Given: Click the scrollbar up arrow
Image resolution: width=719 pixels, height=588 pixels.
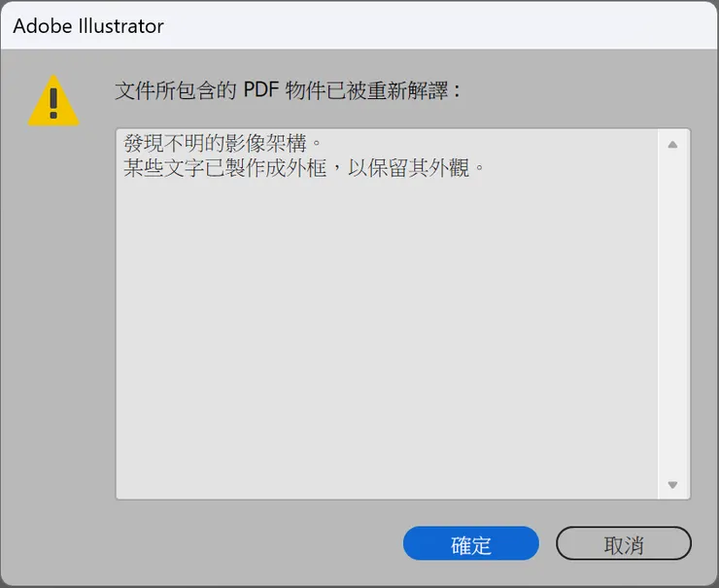Looking at the screenshot, I should point(672,145).
